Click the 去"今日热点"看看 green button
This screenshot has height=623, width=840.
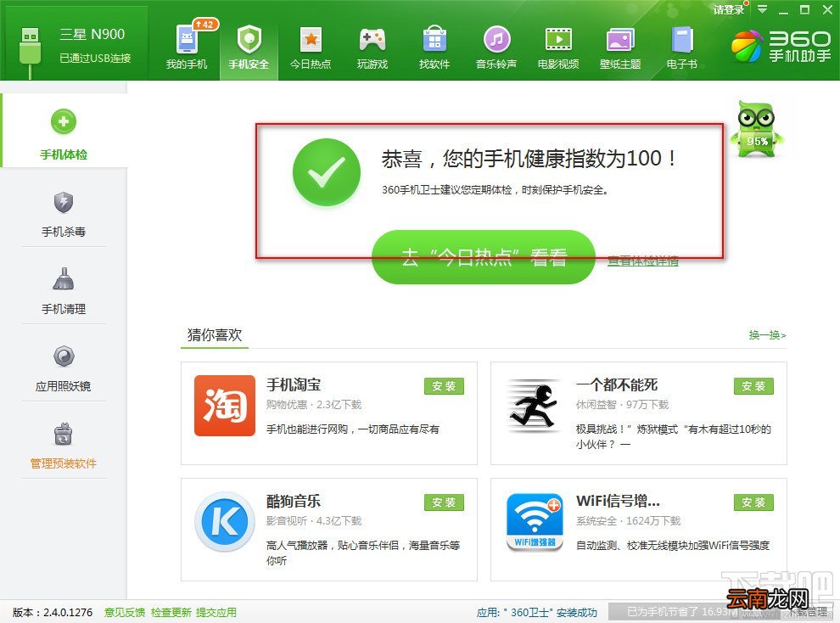pos(484,257)
